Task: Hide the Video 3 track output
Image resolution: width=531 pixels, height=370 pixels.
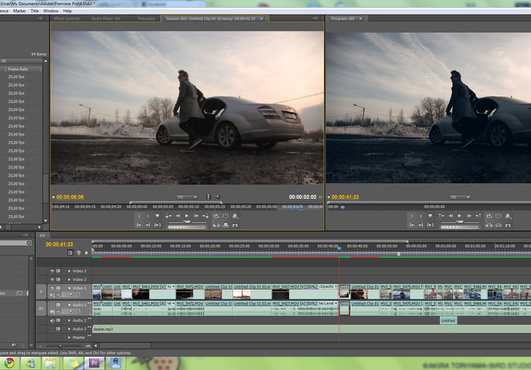Action: tap(52, 271)
